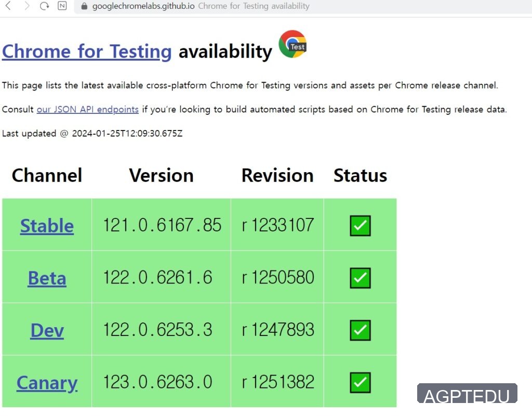Click the Notion extension icon in the toolbar

[x=62, y=6]
